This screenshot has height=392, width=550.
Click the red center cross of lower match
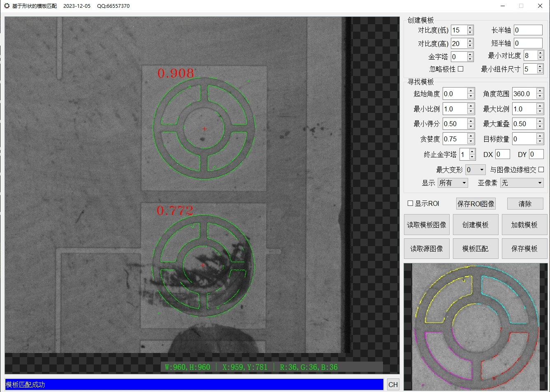click(203, 265)
